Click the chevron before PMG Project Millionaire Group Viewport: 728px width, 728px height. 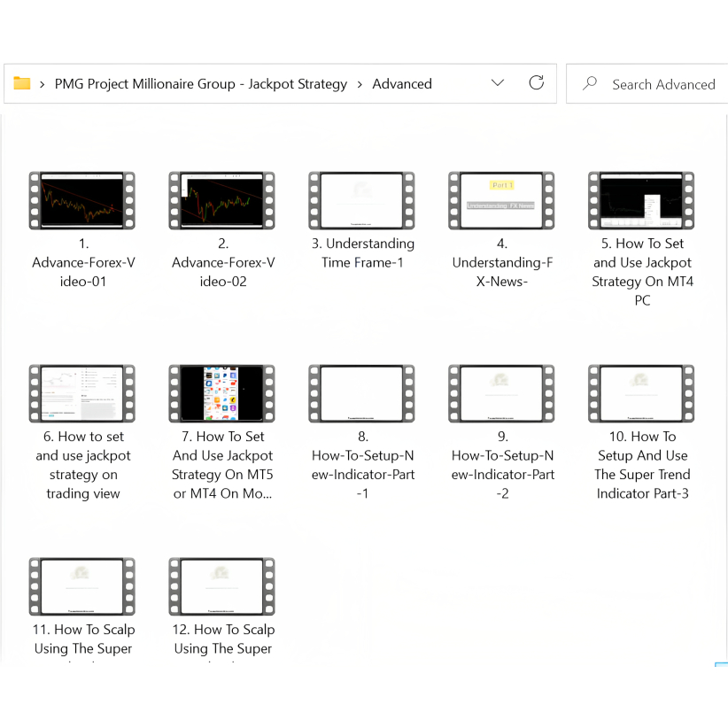coord(43,84)
